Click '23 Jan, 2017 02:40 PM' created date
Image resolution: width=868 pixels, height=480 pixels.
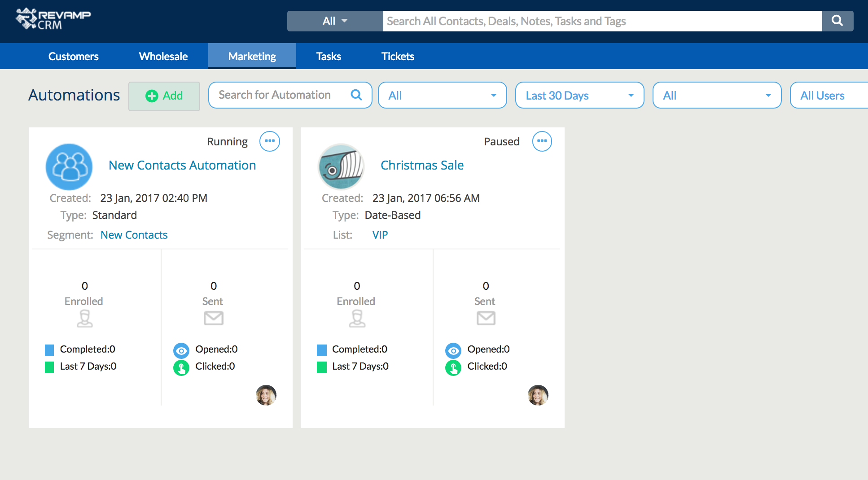[x=154, y=198]
